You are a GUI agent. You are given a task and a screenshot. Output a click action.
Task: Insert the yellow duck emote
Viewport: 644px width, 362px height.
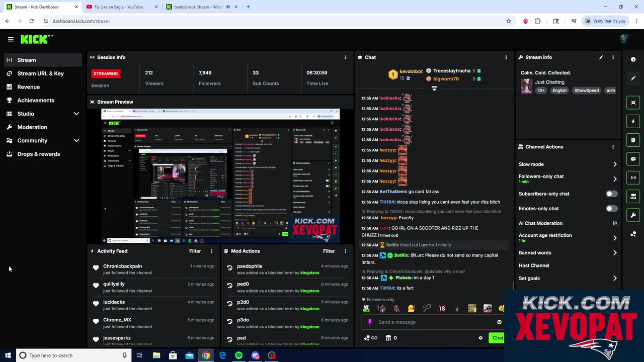click(412, 309)
